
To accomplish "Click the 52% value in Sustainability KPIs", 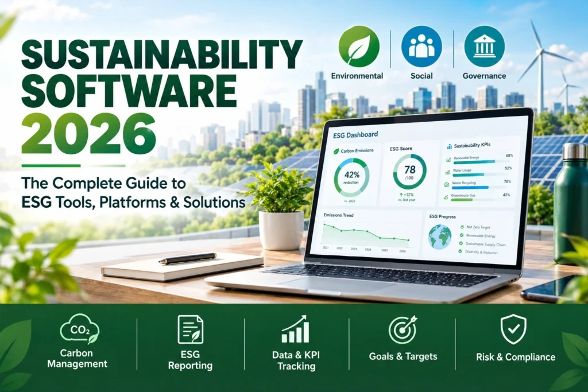I will (x=508, y=168).
